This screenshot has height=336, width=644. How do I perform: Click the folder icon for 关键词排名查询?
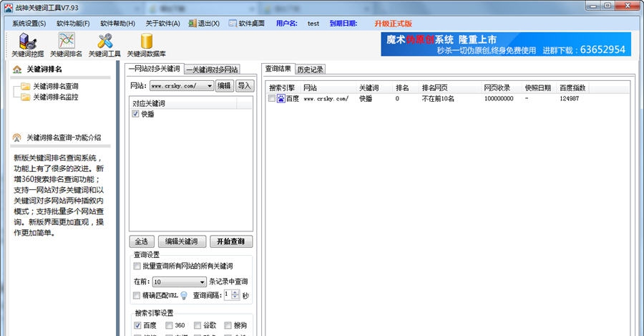pyautogui.click(x=26, y=87)
